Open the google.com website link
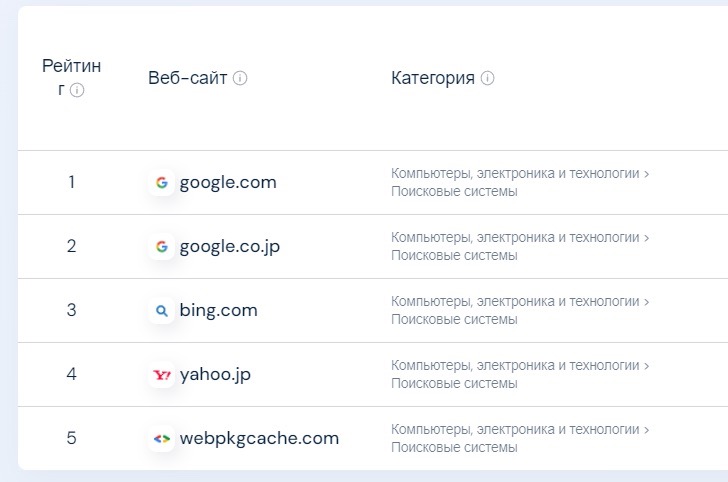 click(x=228, y=182)
